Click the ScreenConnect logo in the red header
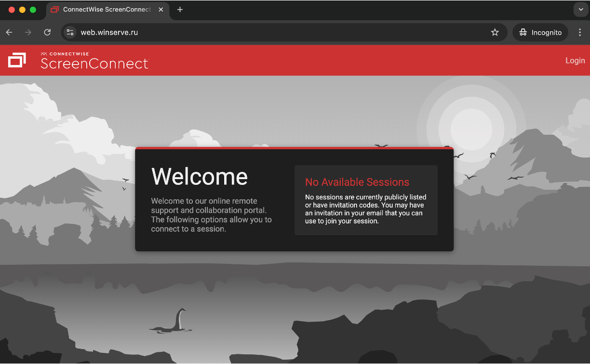This screenshot has width=590, height=364. (x=17, y=60)
